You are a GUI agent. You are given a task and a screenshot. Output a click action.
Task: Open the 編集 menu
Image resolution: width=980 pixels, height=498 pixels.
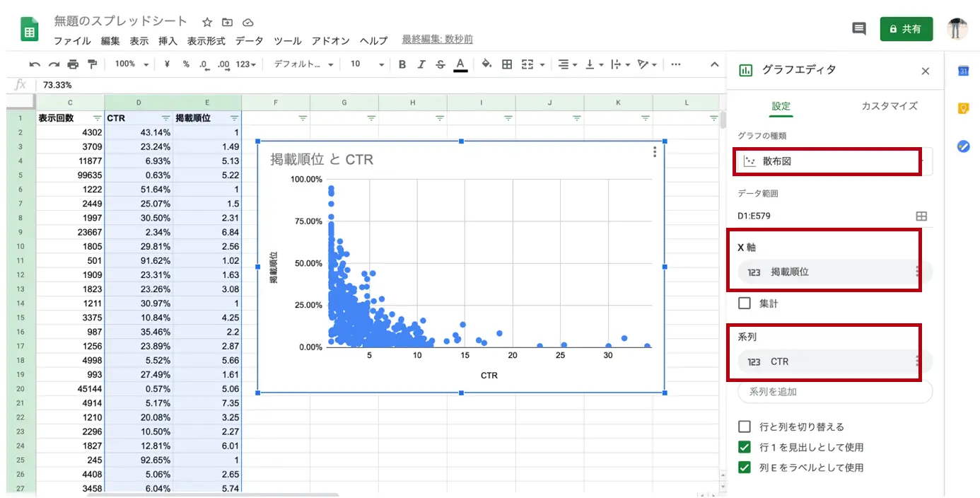point(110,41)
